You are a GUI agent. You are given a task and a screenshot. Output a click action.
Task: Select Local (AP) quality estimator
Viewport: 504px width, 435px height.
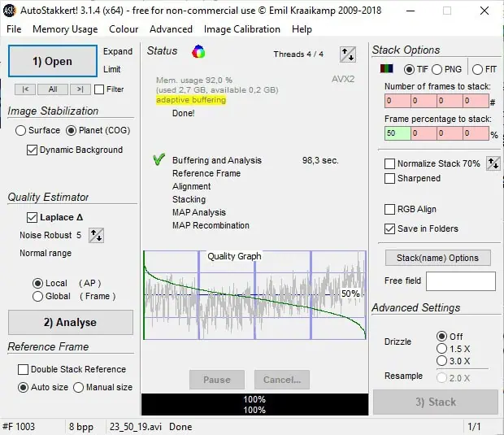pos(37,283)
